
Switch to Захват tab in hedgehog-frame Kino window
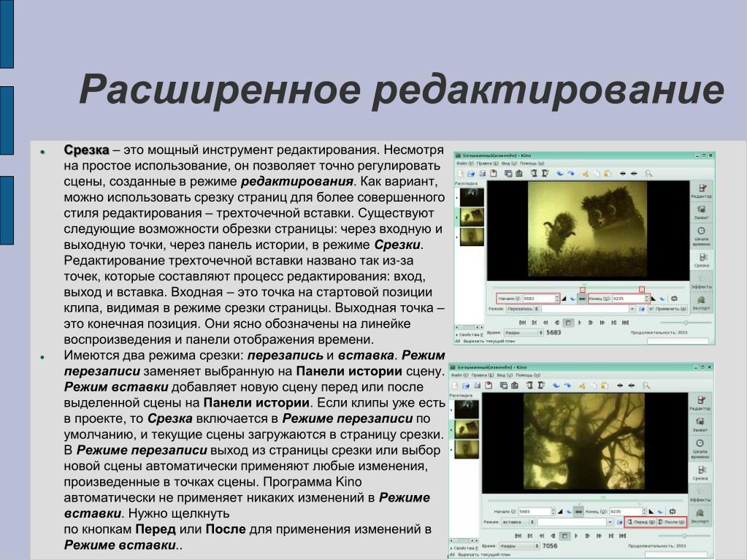pyautogui.click(x=702, y=212)
